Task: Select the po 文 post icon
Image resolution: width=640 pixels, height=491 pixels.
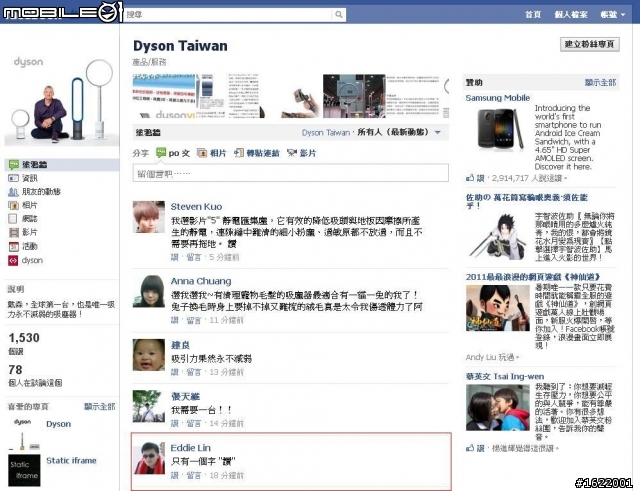Action: point(161,153)
